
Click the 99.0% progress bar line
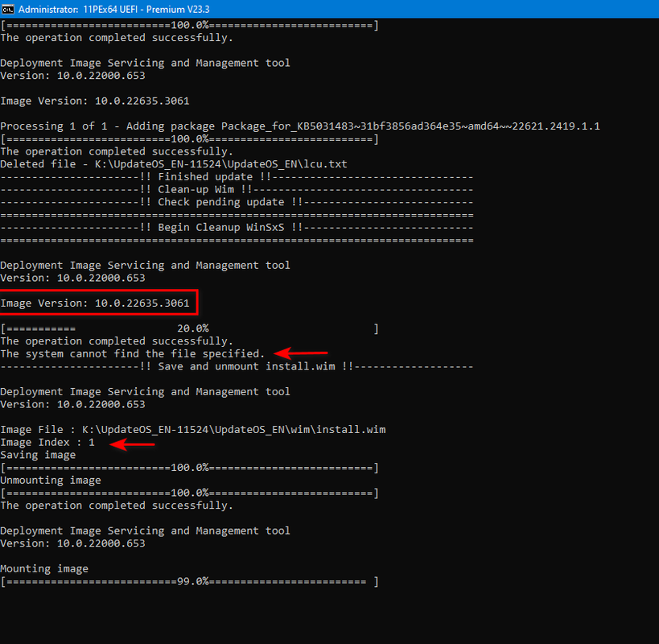(x=190, y=581)
